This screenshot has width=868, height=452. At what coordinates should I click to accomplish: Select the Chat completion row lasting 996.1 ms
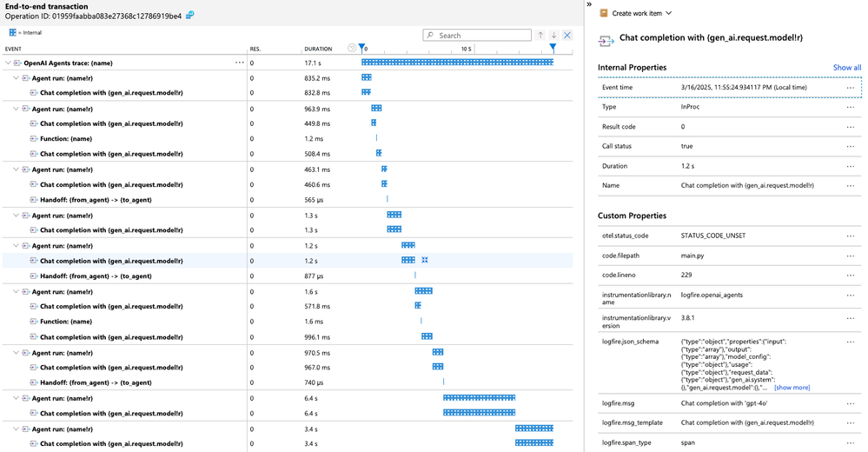[x=288, y=336]
